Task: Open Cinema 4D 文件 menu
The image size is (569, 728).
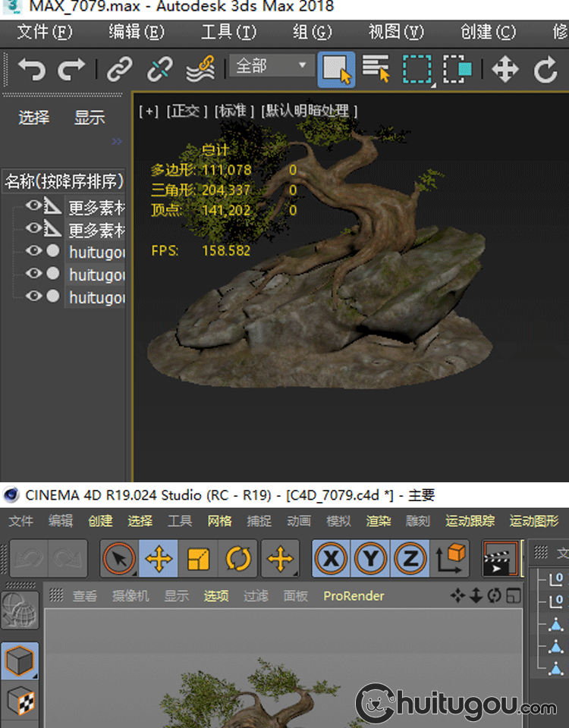Action: (21, 522)
